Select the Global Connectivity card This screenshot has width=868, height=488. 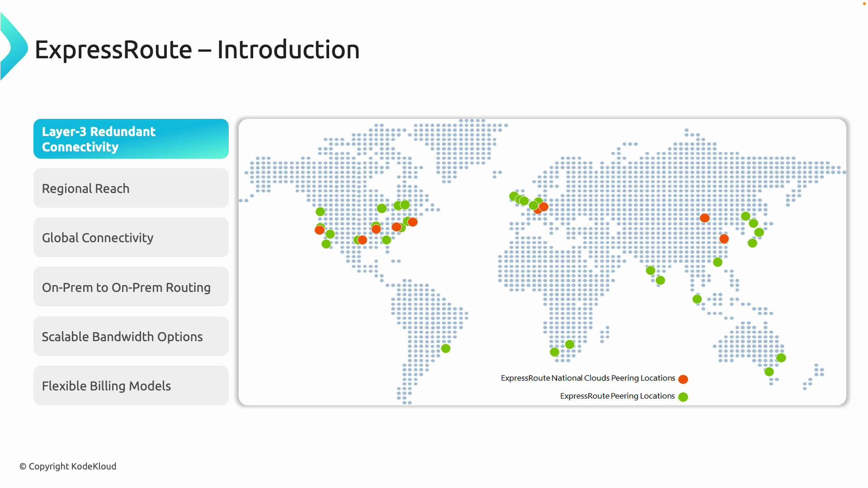pos(131,237)
